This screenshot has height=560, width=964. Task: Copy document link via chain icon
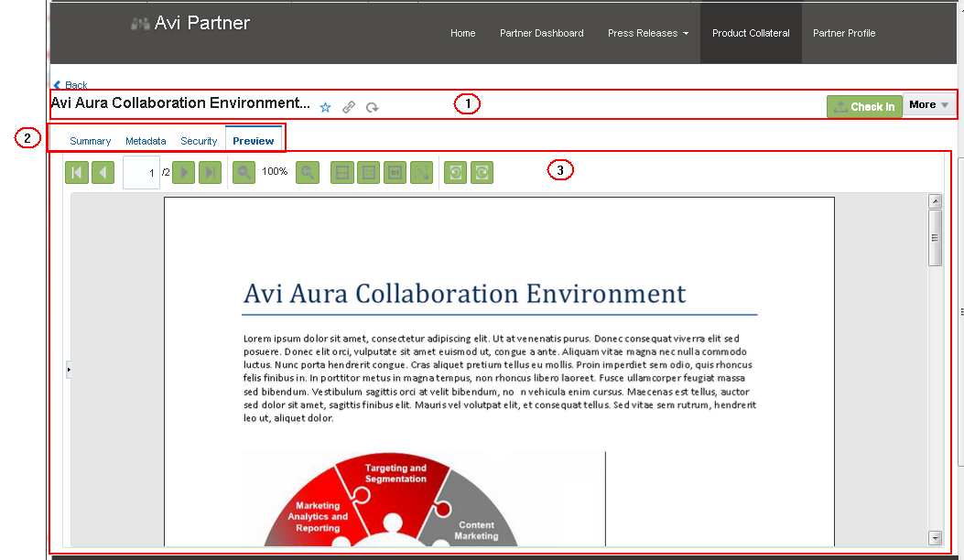click(x=349, y=108)
